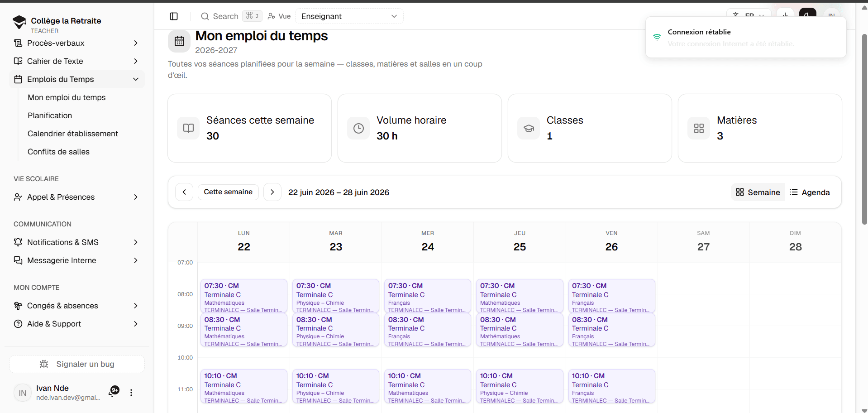
Task: Expand the Messagerie Interne chevron
Action: pos(136,260)
